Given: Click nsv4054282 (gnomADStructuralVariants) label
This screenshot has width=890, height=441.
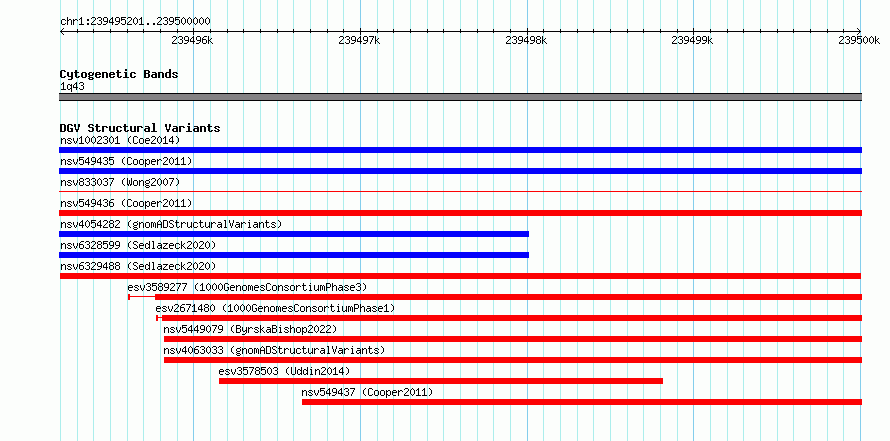Looking at the screenshot, I should point(171,224).
